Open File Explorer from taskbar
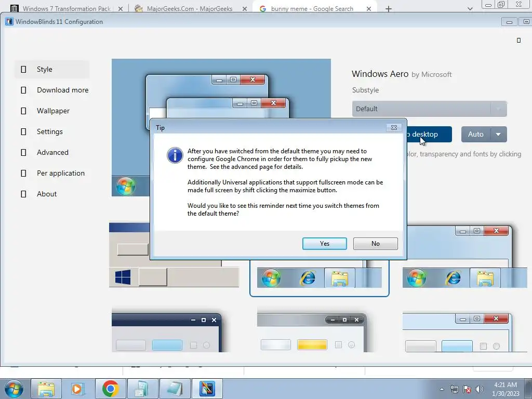532x399 pixels. (x=46, y=389)
